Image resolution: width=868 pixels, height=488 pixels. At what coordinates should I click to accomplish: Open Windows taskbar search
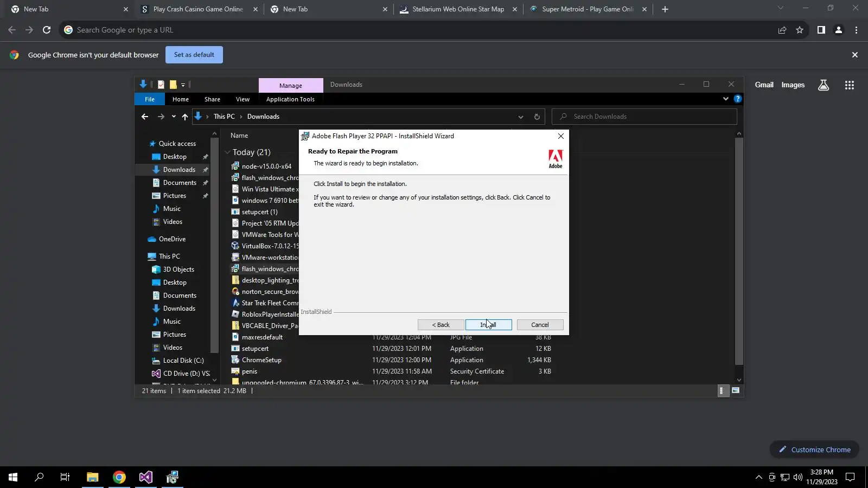pyautogui.click(x=39, y=477)
